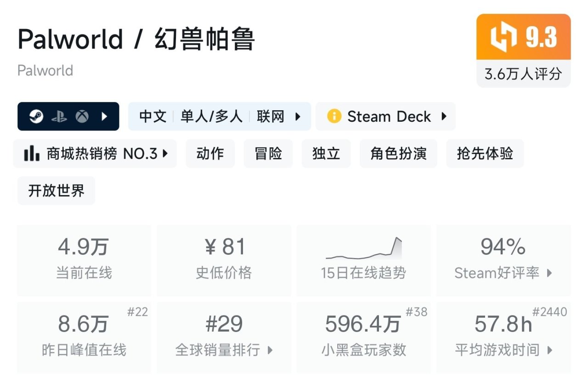Screen dimensions: 588x383
Task: Open the 商城热销榜 NO.3 ranking arrow
Action: coord(165,154)
